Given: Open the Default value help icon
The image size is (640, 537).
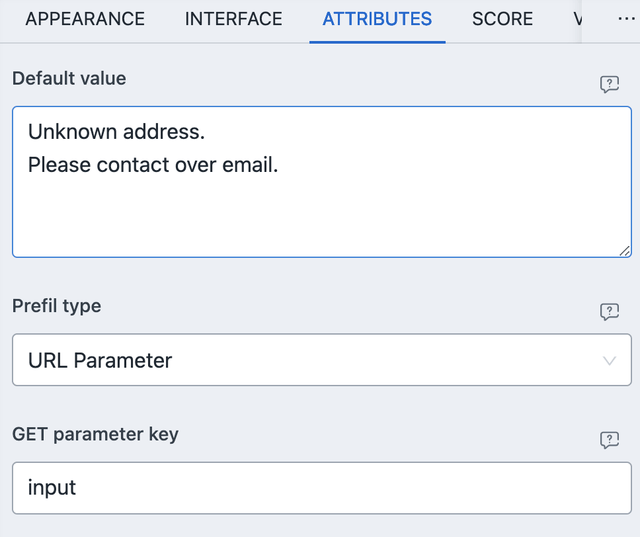Looking at the screenshot, I should [x=609, y=84].
